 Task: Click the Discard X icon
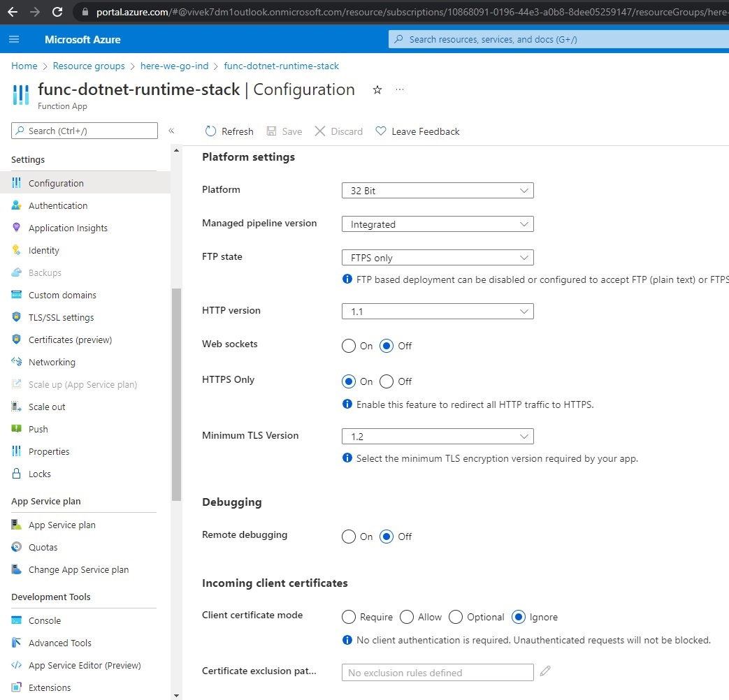[x=320, y=131]
